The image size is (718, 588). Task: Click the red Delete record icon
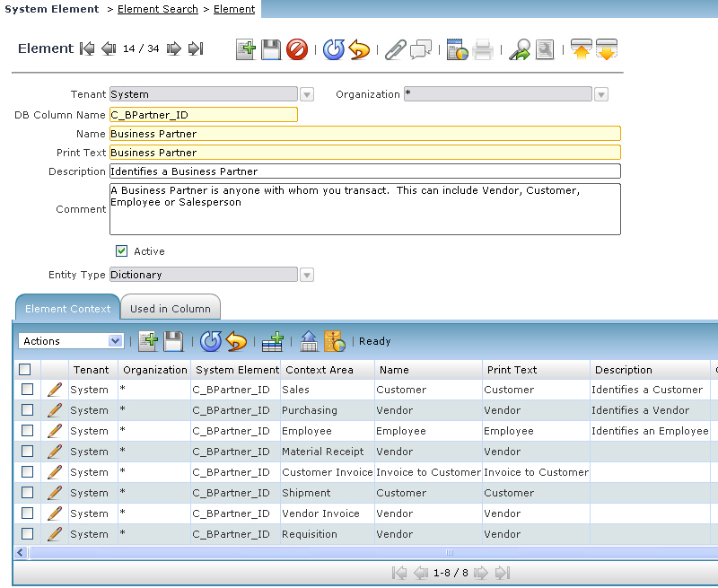[297, 49]
